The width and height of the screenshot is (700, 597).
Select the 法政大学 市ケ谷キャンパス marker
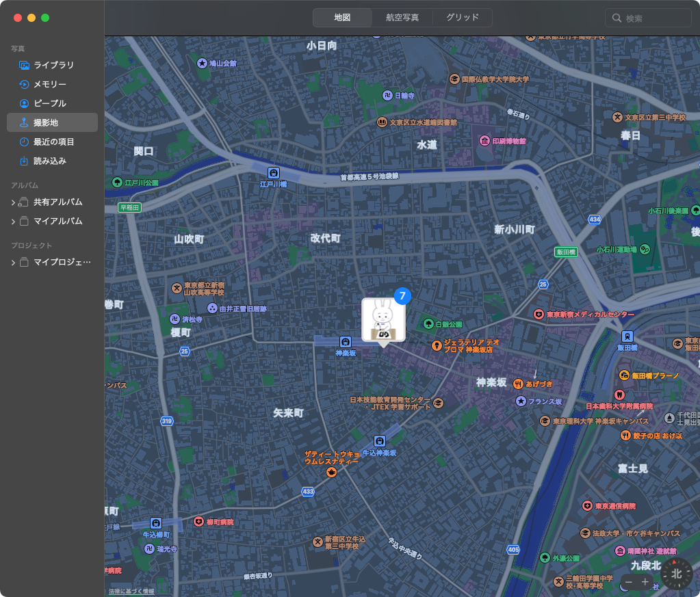[x=585, y=533]
